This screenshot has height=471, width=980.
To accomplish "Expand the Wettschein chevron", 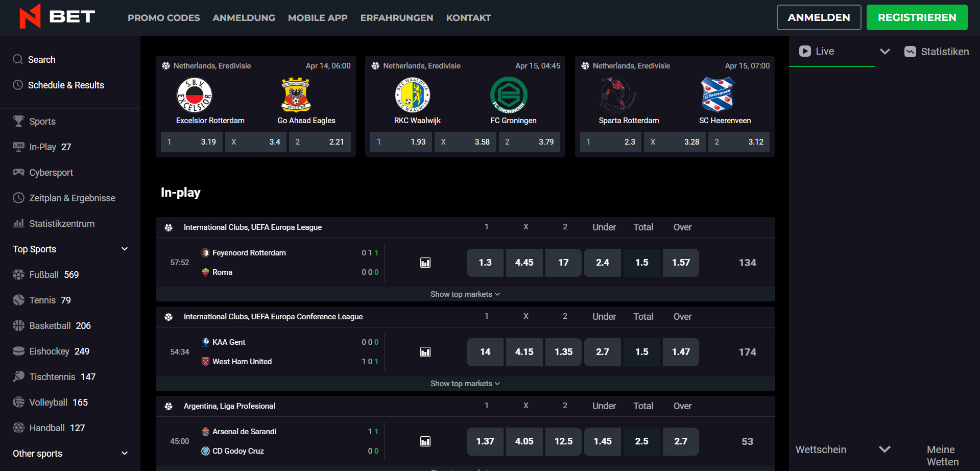I will tap(885, 450).
